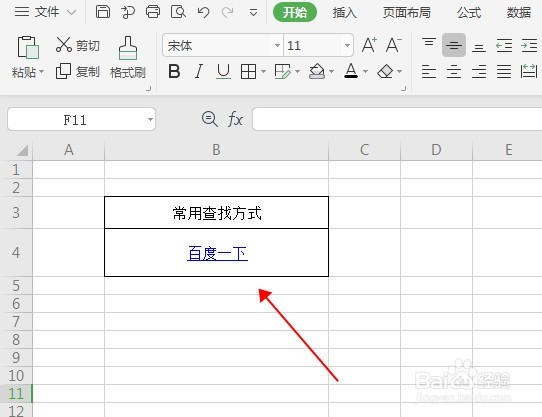The image size is (542, 417).
Task: Click the distributed alignment icon
Action: [529, 72]
